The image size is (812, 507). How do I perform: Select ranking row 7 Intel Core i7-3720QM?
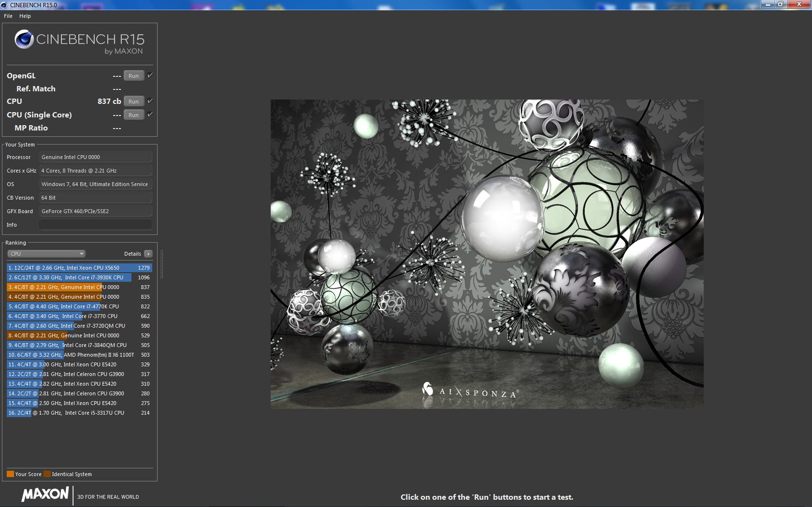click(79, 326)
